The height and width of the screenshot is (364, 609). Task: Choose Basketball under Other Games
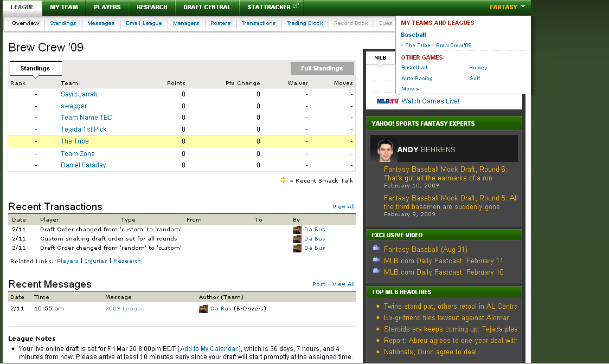tap(414, 68)
